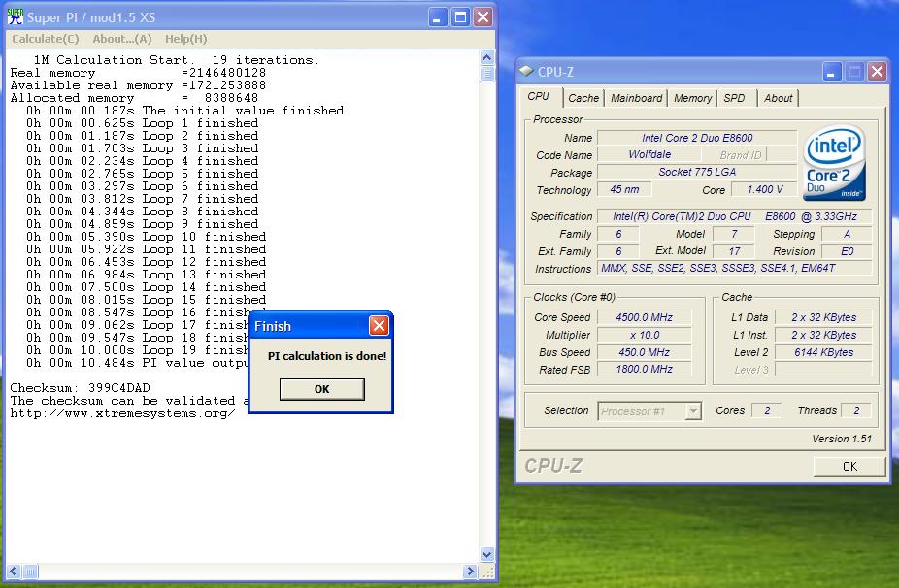Click the Super PI vertical scrollbar thumb
The width and height of the screenshot is (899, 588).
(486, 74)
